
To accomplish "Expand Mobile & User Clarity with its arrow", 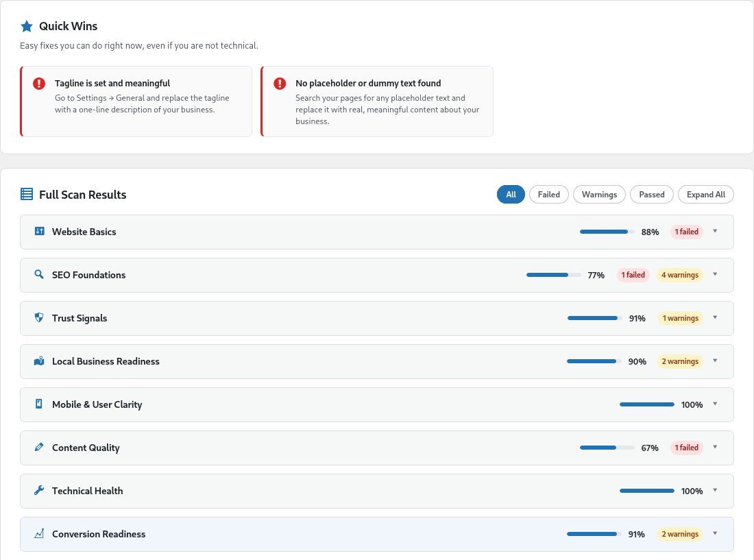I will coord(715,404).
